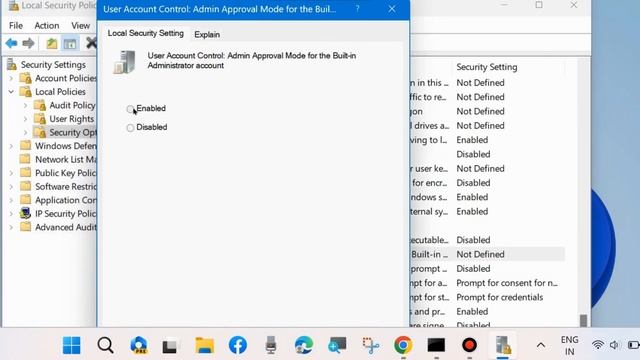
Task: Open the View menu
Action: [80, 25]
